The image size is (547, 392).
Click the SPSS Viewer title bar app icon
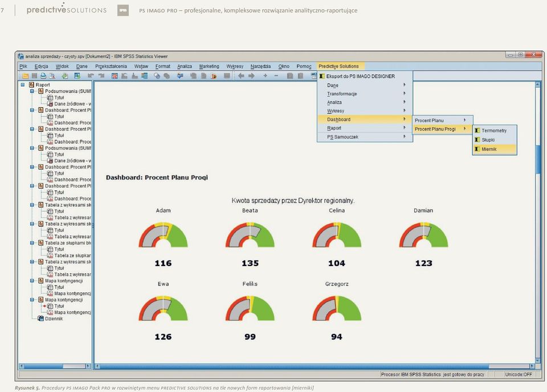point(21,56)
